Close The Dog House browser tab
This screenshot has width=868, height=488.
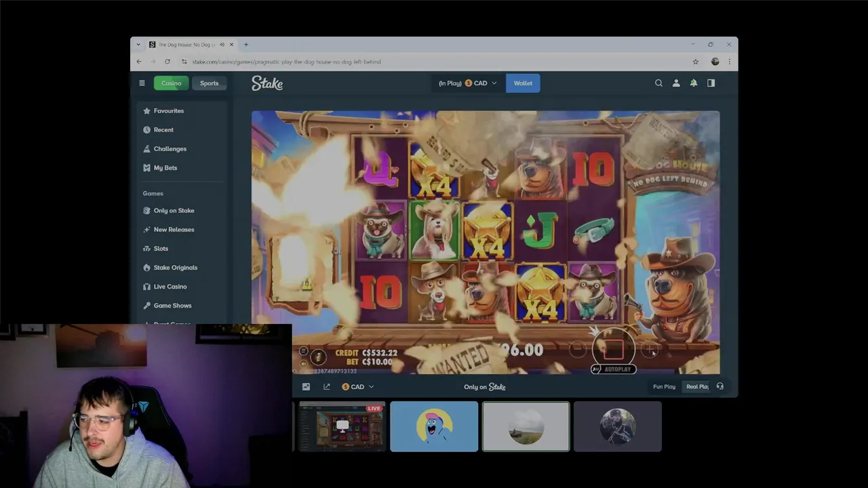pyautogui.click(x=231, y=45)
